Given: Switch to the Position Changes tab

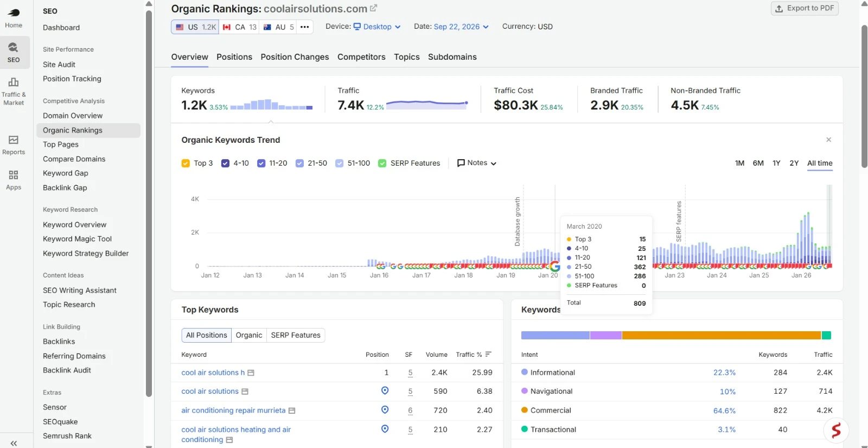Looking at the screenshot, I should click(295, 57).
